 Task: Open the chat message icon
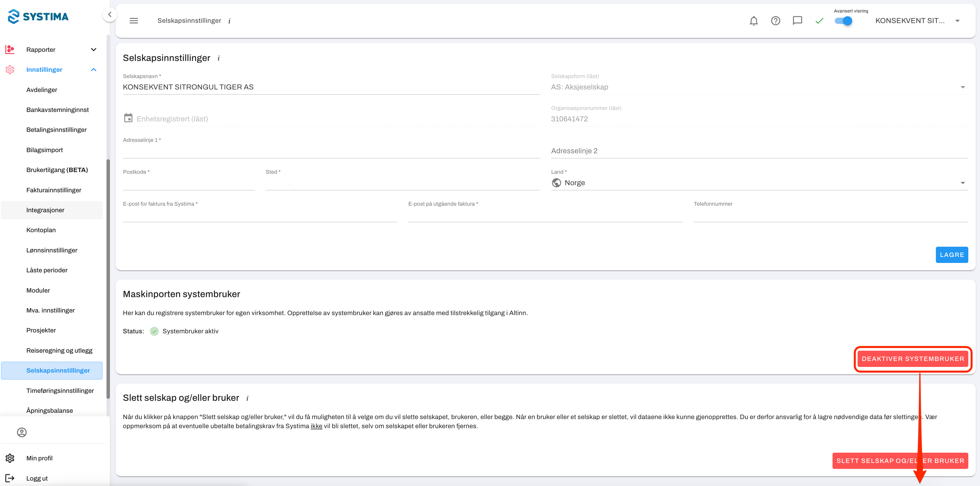point(797,21)
